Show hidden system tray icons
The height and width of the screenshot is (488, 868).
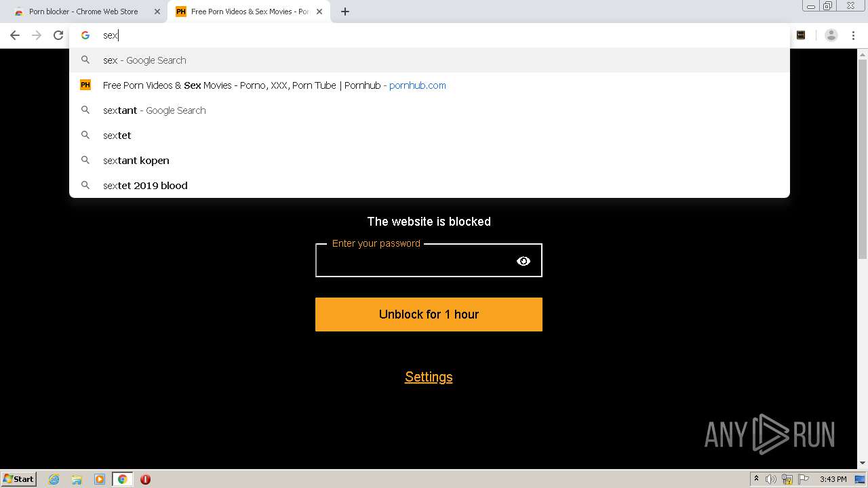pyautogui.click(x=756, y=479)
